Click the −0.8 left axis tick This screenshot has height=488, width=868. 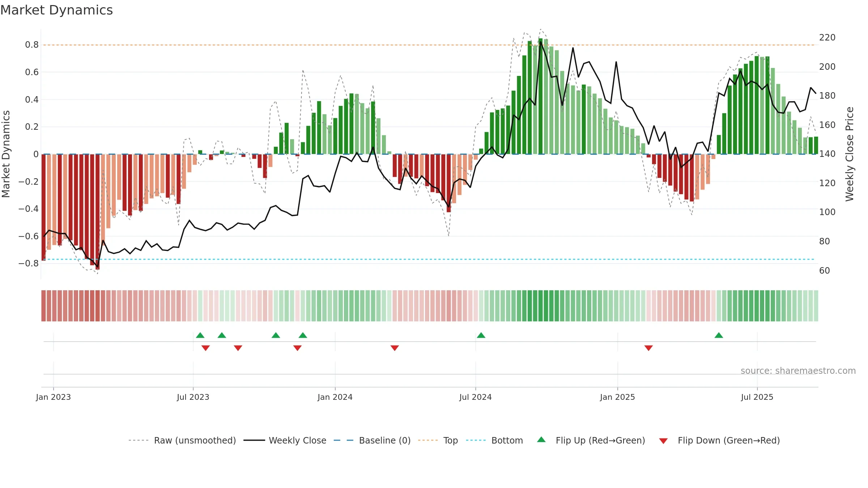pyautogui.click(x=29, y=263)
